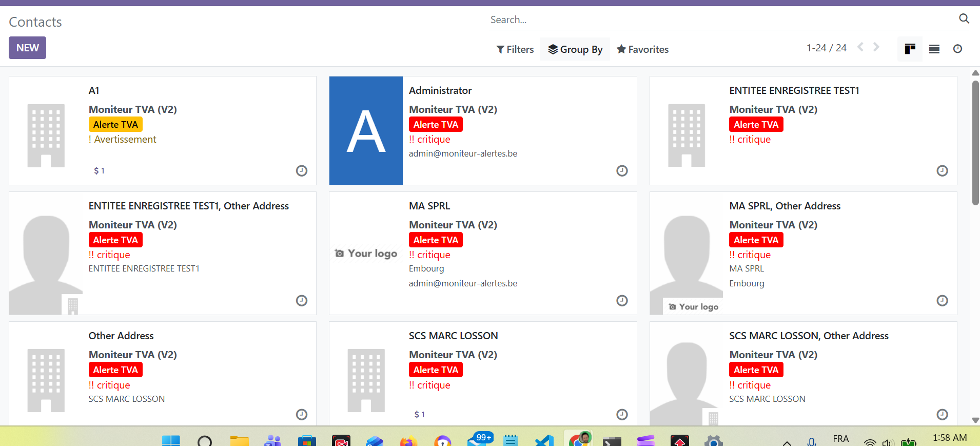
Task: Open activity clock on MA SPRL, Other Address card
Action: click(942, 301)
